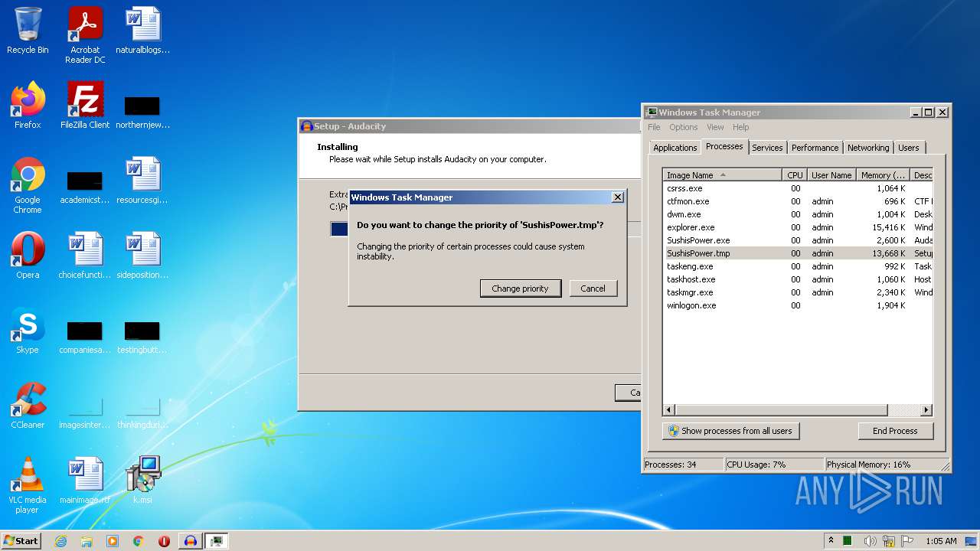Select the taskhost.exe process row
The height and width of the screenshot is (551, 980).
click(x=798, y=279)
